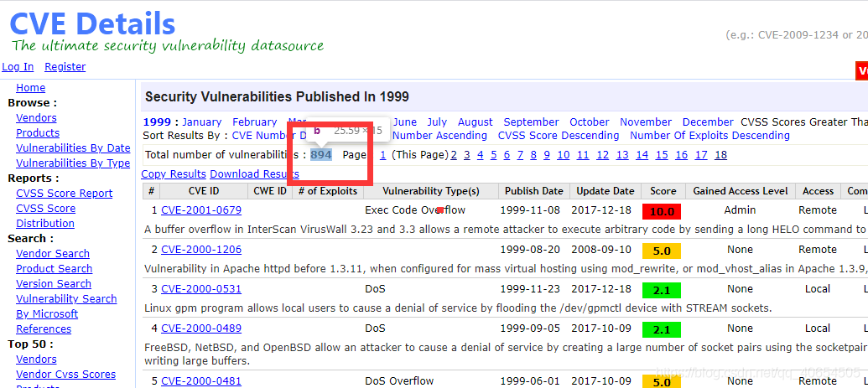
Task: Click the total count 894
Action: coord(321,155)
